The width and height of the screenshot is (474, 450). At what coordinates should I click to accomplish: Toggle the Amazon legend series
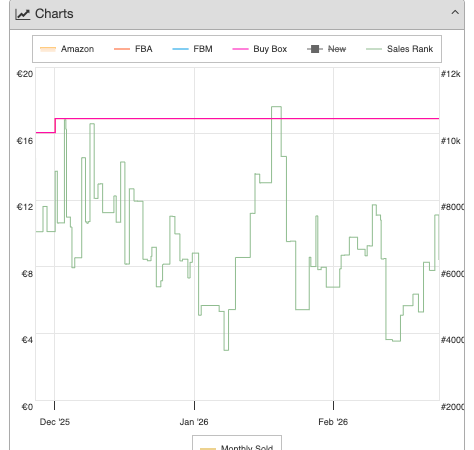[67, 49]
